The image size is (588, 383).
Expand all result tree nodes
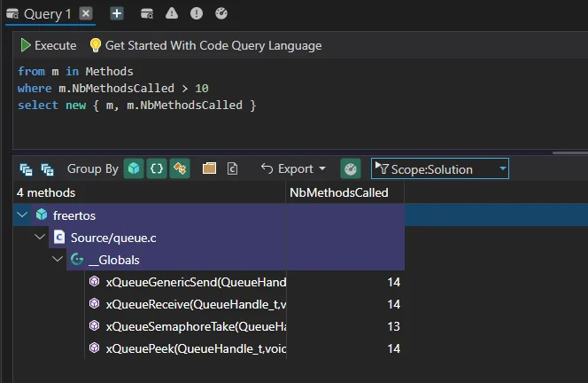(x=47, y=169)
